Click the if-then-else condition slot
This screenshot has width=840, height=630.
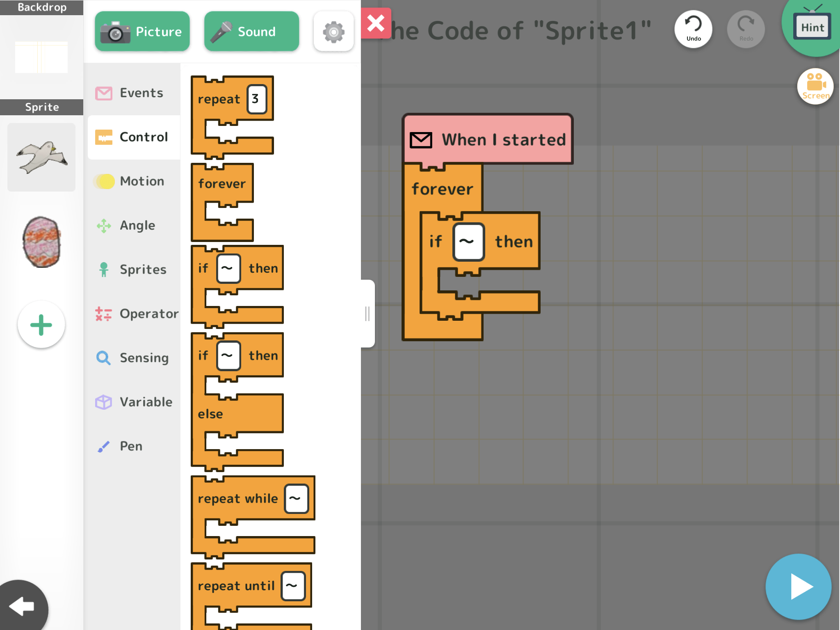[x=228, y=356]
